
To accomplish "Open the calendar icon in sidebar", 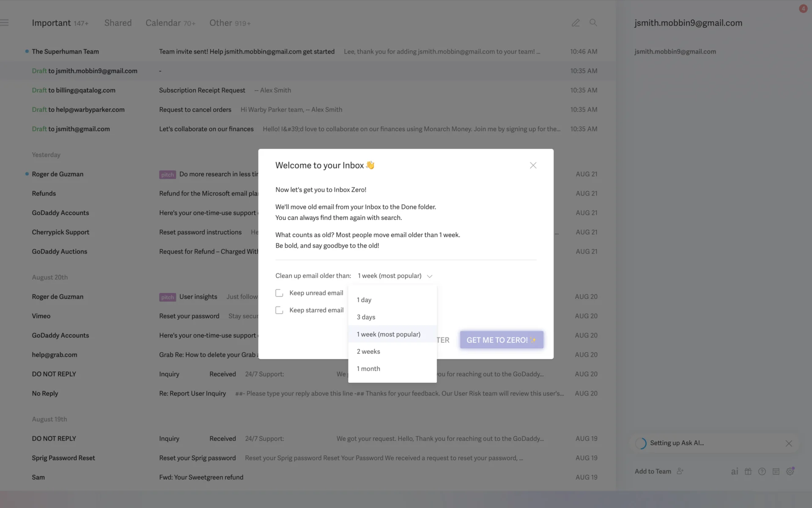I will (x=776, y=472).
